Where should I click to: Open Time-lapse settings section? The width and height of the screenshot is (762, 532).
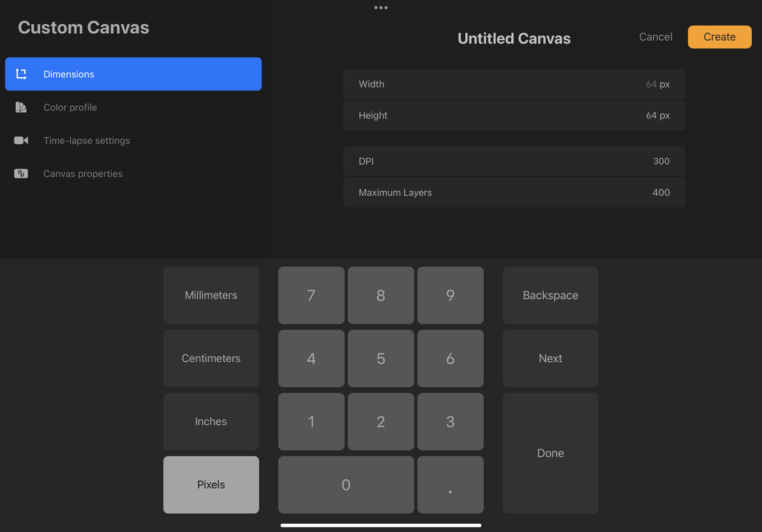(133, 140)
